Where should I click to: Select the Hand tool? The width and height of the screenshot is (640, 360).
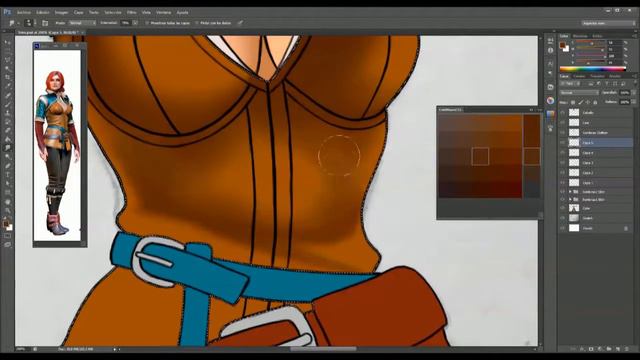tap(7, 202)
